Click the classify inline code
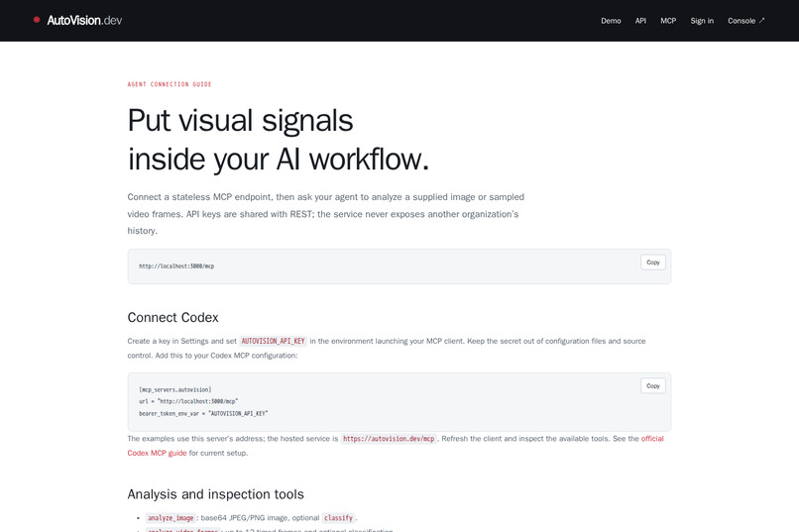The image size is (799, 532). pos(338,518)
